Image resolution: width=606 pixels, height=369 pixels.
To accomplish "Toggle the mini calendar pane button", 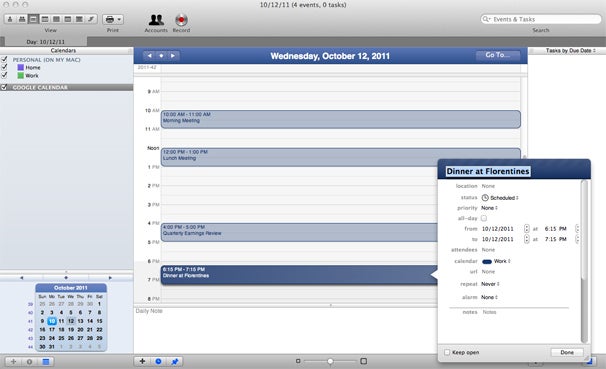I will 46,362.
